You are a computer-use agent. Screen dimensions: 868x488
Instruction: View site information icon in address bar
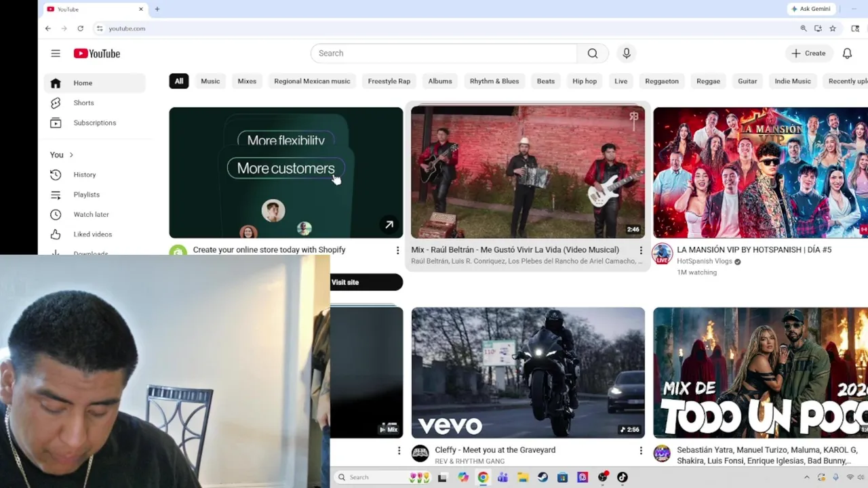[100, 28]
